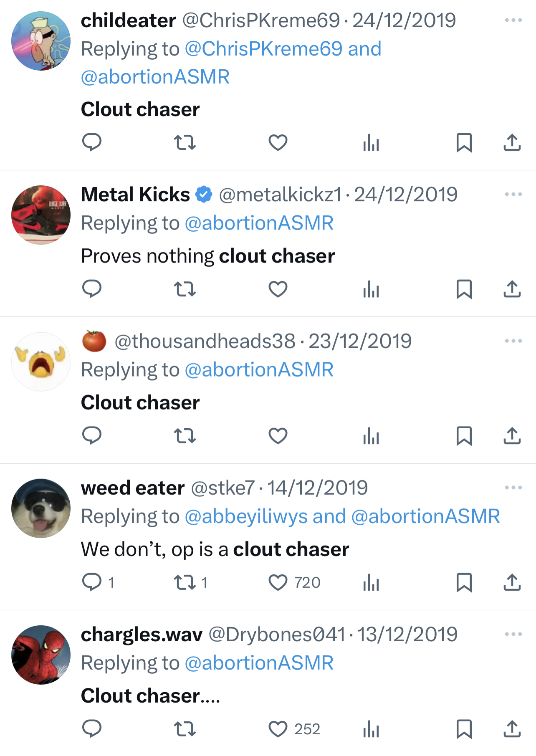Open the @abbeyiliwys profile mention link

pos(246,516)
